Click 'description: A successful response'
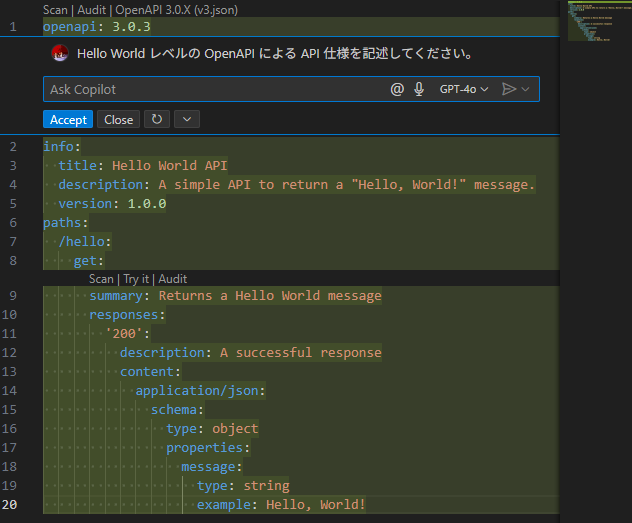This screenshot has width=632, height=523. point(251,353)
